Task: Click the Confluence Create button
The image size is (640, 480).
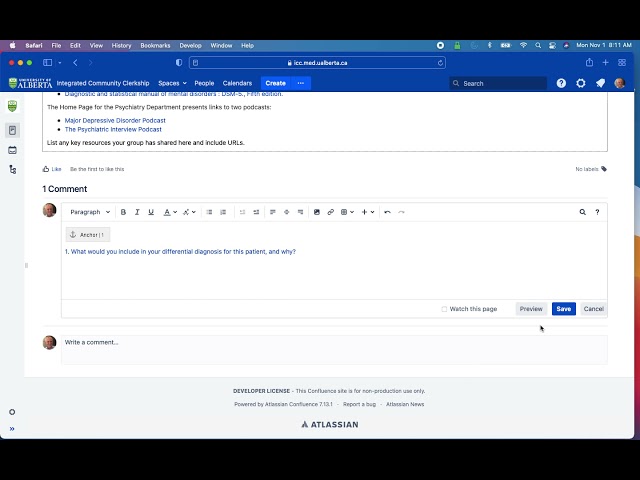Action: click(x=276, y=83)
